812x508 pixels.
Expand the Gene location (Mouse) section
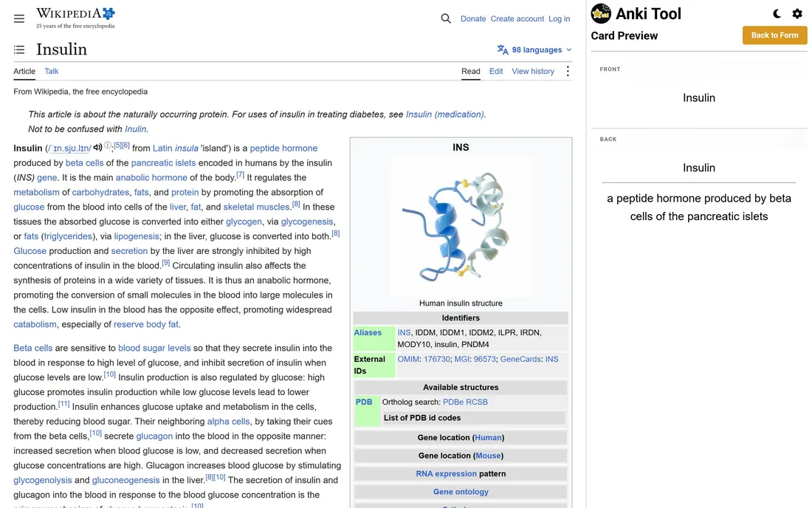pyautogui.click(x=461, y=456)
